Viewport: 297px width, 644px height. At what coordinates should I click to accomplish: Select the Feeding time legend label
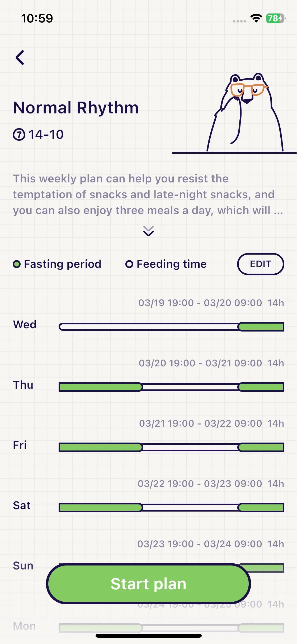click(x=172, y=264)
